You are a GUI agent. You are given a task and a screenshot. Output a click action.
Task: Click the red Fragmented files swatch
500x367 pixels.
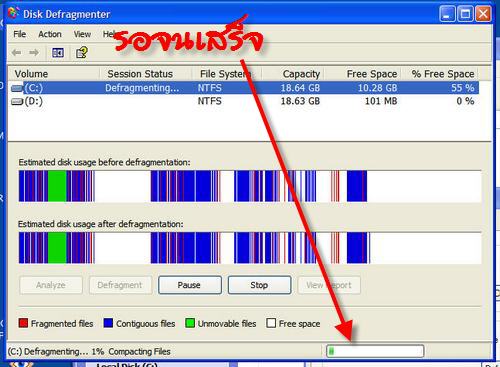coord(23,323)
